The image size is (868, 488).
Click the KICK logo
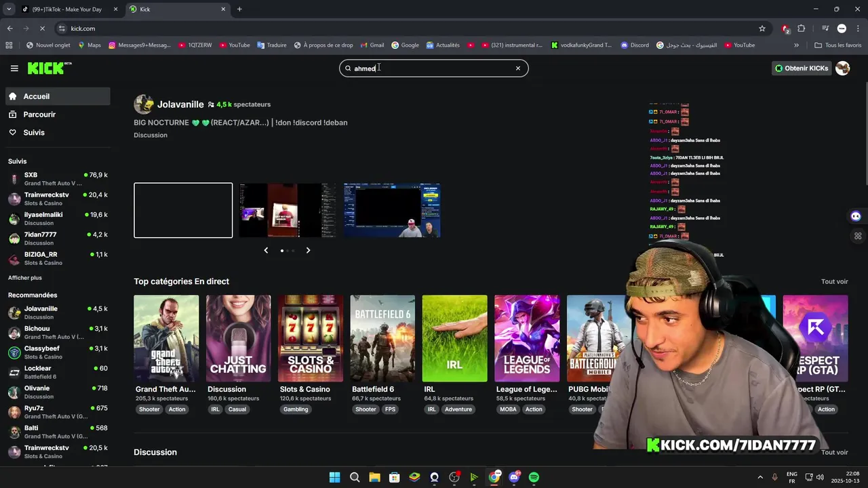(49, 68)
